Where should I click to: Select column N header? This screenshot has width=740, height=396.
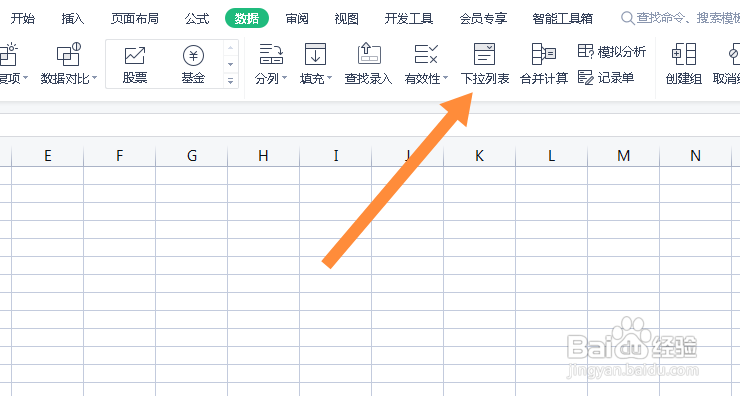695,155
